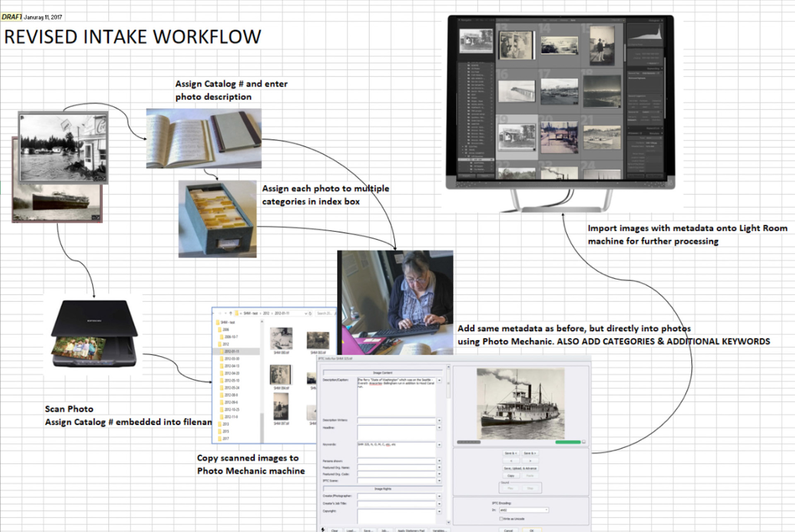Viewport: 795px width, 532px height.
Task: Click the Copy button in IPTC dialog
Action: pos(511,476)
